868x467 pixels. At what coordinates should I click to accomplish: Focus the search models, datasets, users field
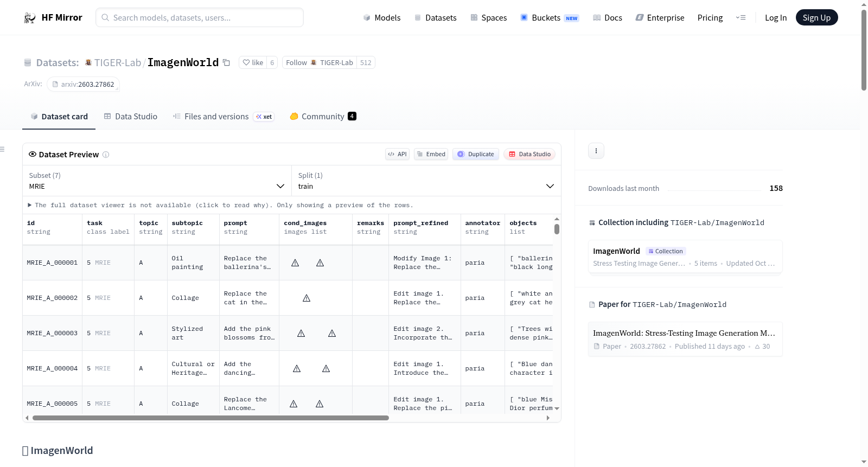coord(200,18)
